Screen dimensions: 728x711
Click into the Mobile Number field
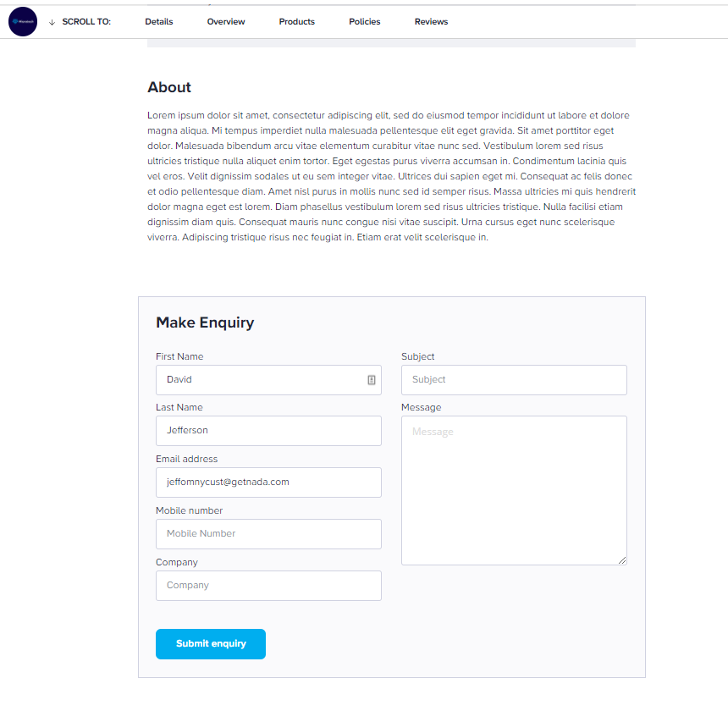[269, 534]
